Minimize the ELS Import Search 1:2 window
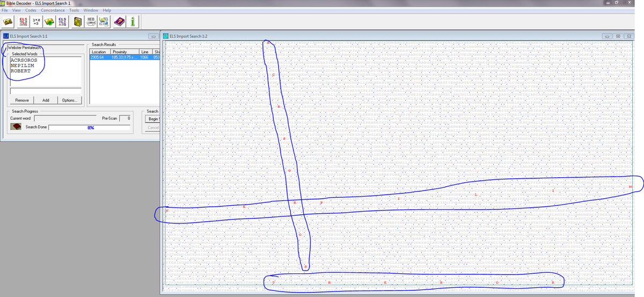The width and height of the screenshot is (644, 297). tap(608, 36)
